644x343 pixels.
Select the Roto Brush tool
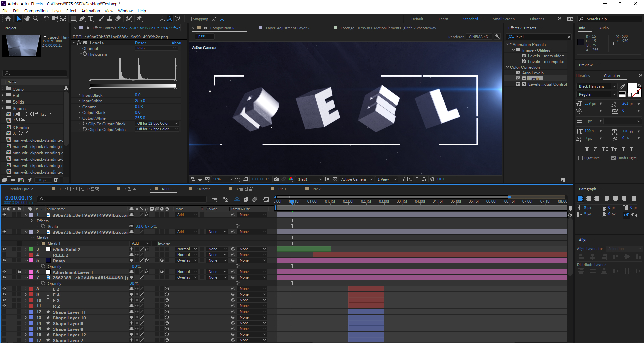(x=129, y=19)
